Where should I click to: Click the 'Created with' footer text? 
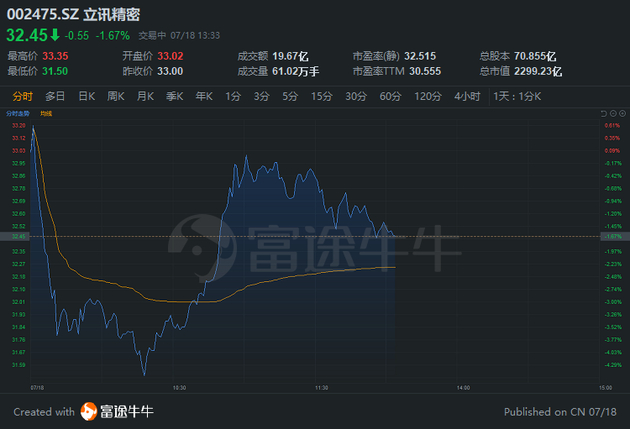tap(44, 412)
